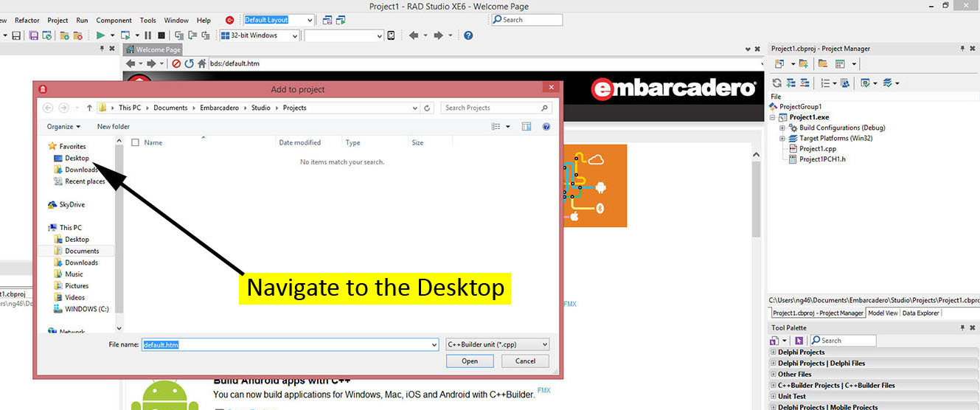
Task: Select Desktop under Favorites in dialog
Action: [x=71, y=158]
